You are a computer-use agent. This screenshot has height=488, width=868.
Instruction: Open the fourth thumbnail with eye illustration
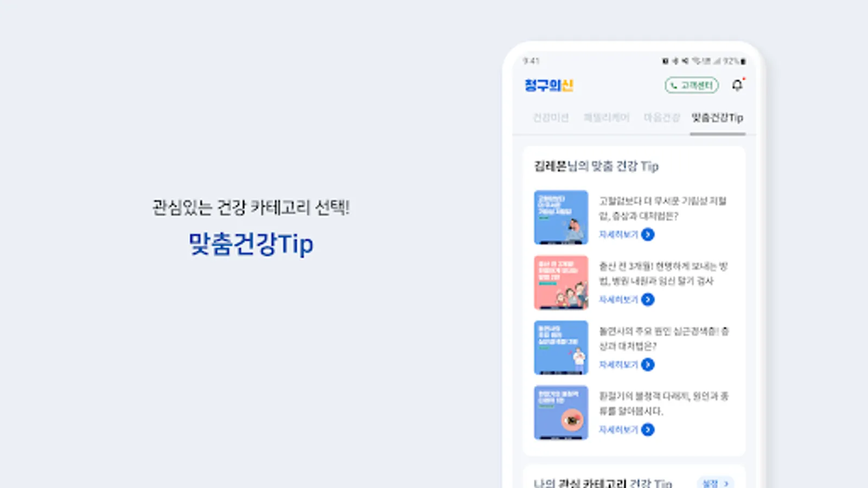tap(561, 413)
